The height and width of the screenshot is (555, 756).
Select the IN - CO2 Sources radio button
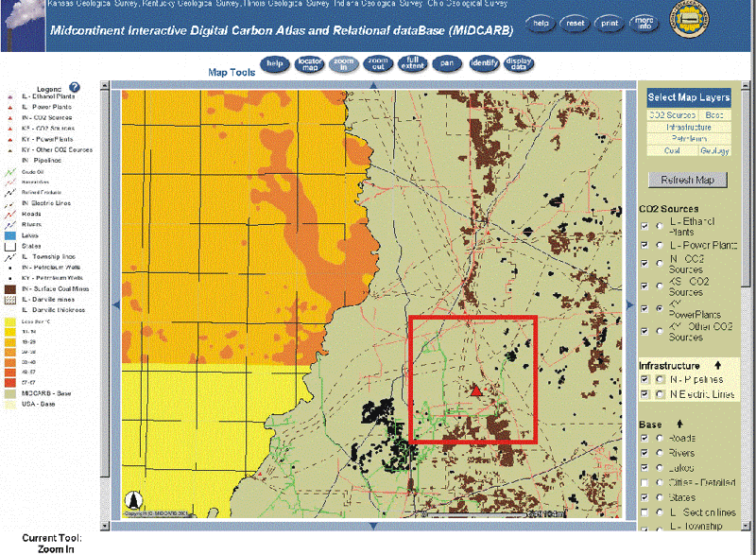(x=660, y=263)
